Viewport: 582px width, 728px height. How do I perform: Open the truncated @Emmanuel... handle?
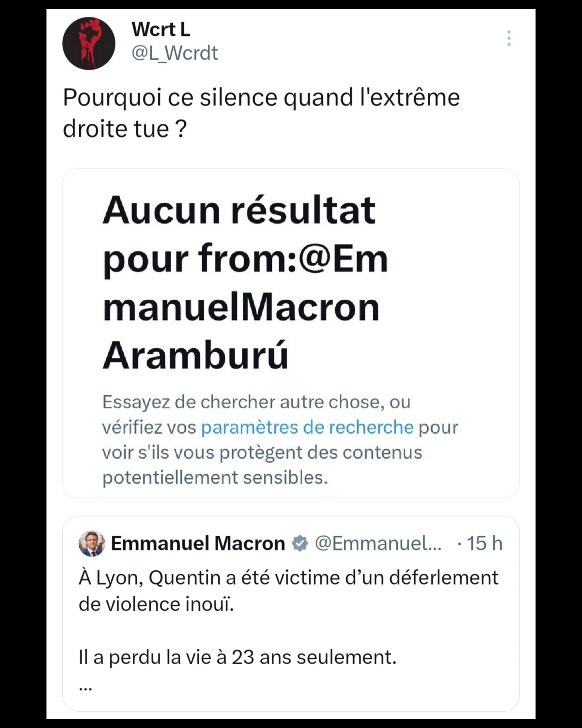(378, 543)
